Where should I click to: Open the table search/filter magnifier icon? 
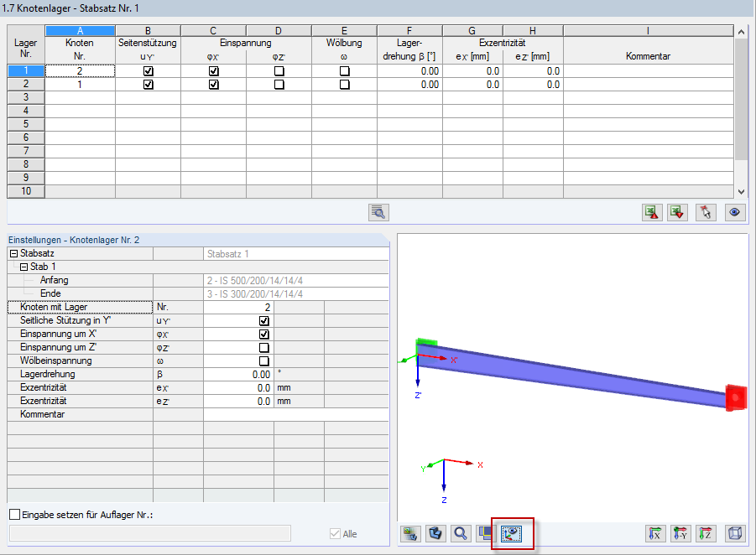pos(378,212)
